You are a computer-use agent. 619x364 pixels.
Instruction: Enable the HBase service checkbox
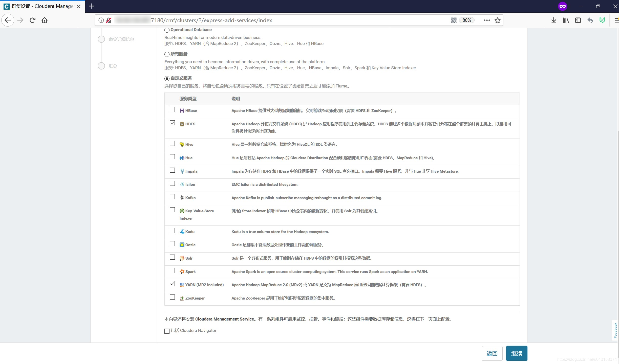172,110
